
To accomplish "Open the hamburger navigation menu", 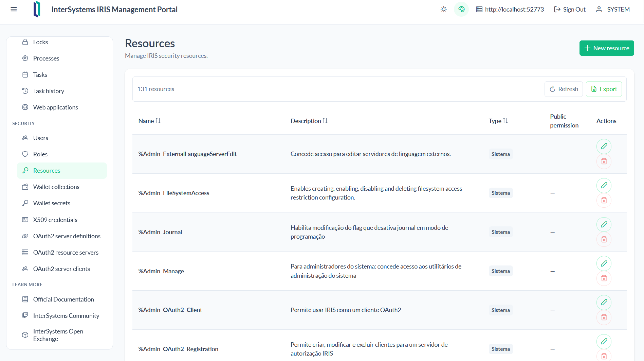I will 14,9.
